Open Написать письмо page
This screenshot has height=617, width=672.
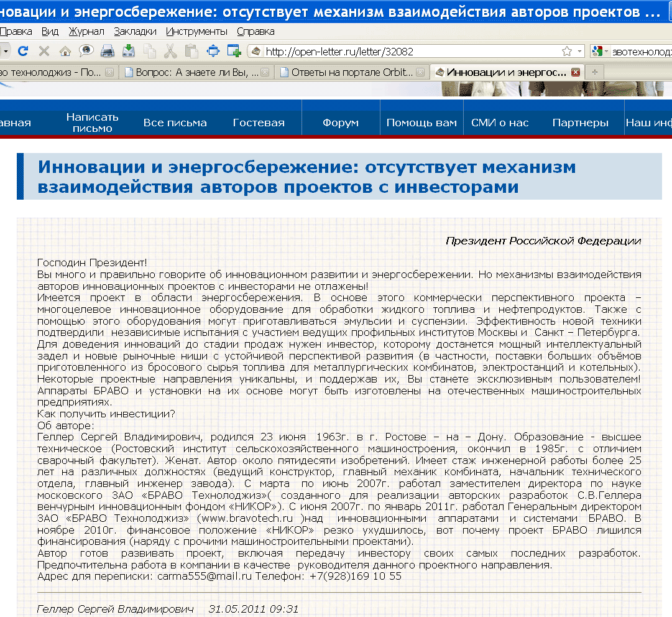pyautogui.click(x=92, y=123)
